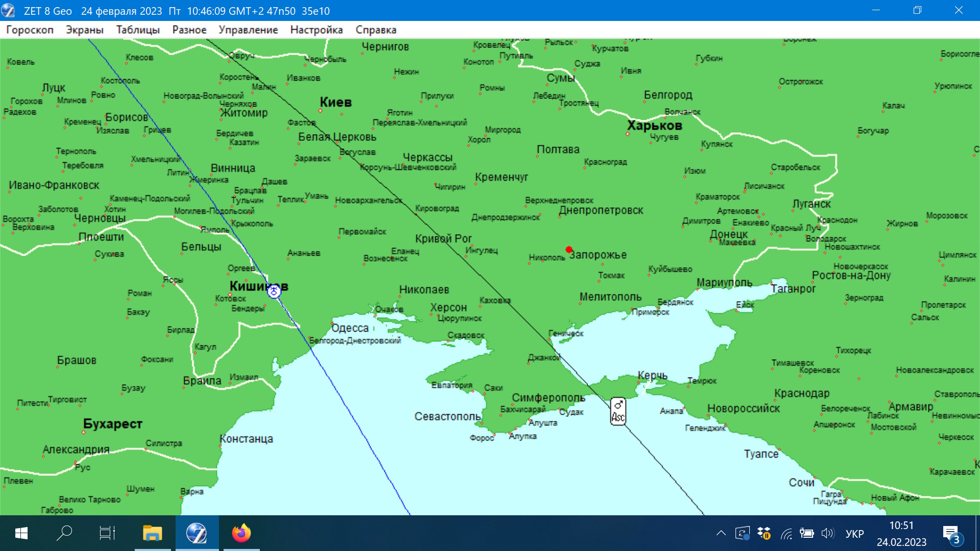Click the taskbar clock showing 10:51

point(901,533)
